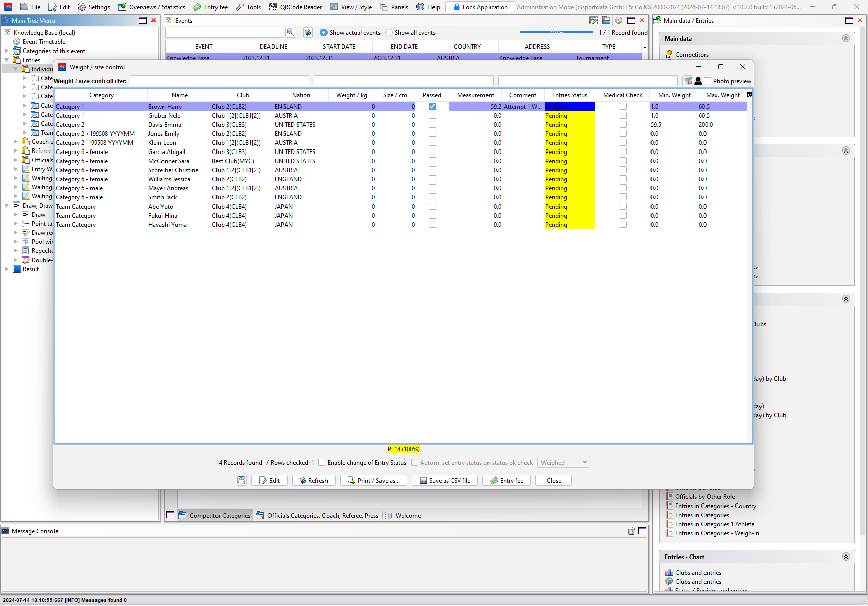Click the scale icon left of Edit
The image size is (868, 606).
[x=241, y=480]
